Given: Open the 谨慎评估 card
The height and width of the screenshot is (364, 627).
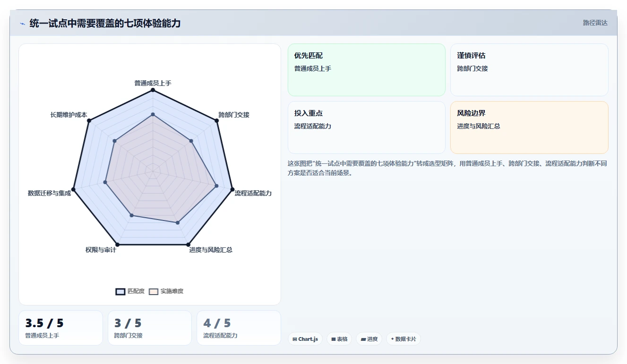Looking at the screenshot, I should 529,70.
